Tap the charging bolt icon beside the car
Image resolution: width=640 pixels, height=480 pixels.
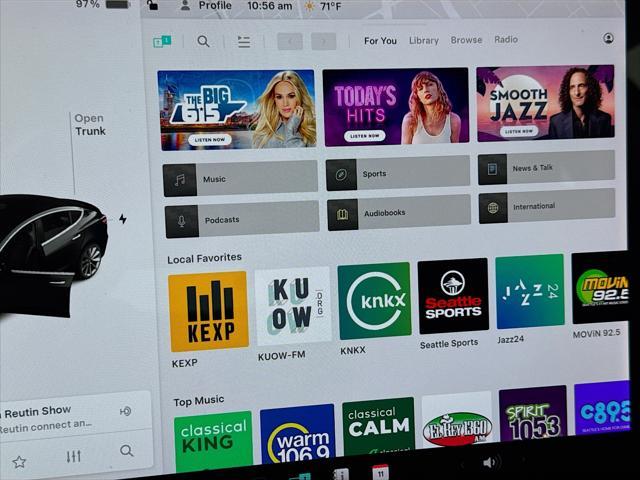pyautogui.click(x=122, y=219)
